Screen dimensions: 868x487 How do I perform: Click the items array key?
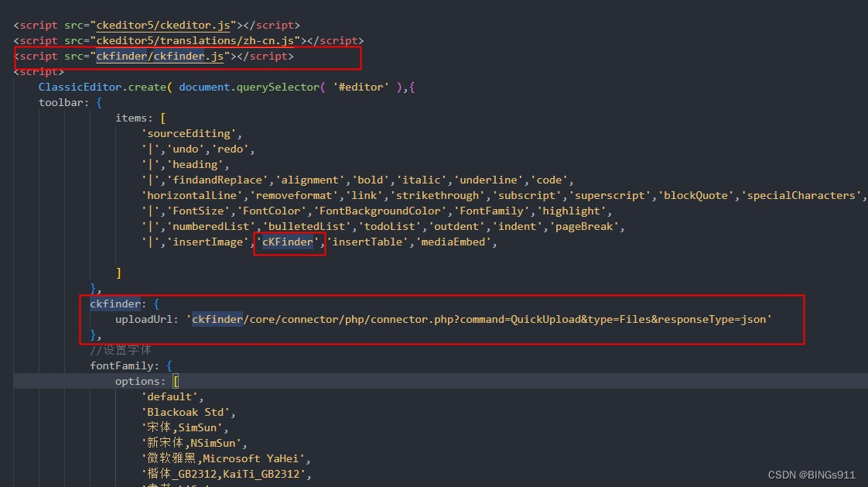click(x=132, y=118)
